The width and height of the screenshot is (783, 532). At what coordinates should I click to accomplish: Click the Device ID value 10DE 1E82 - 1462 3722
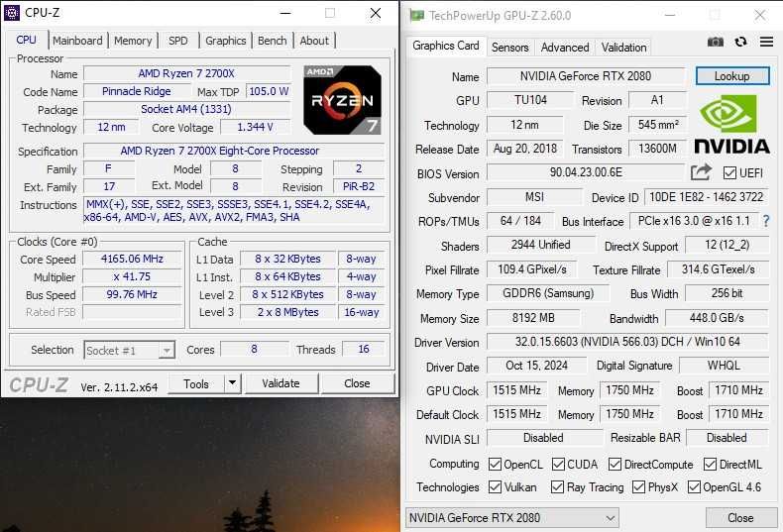[x=706, y=197]
